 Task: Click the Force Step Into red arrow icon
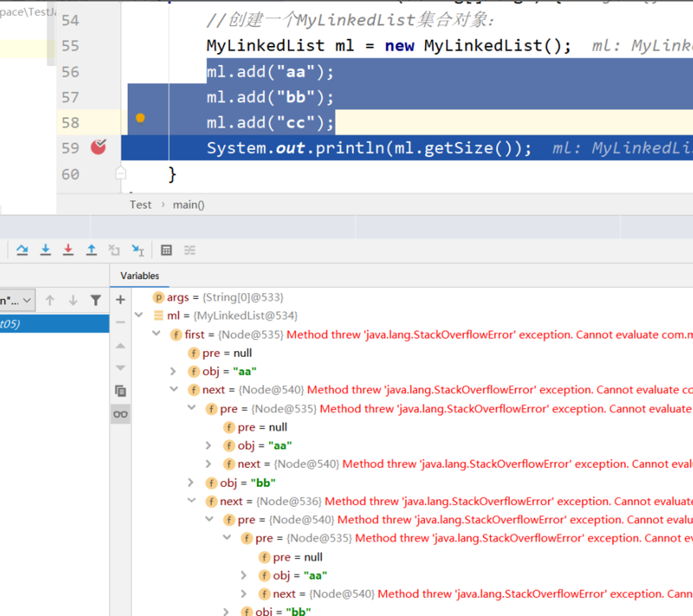pos(68,250)
